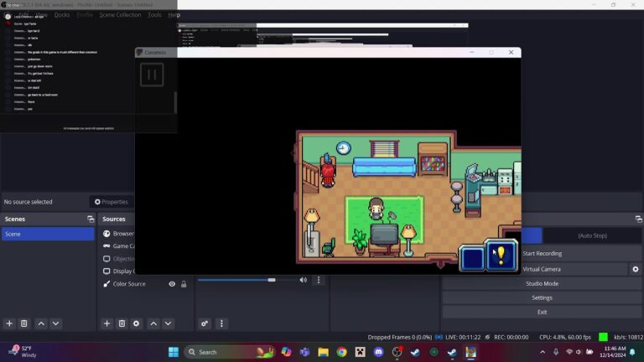Move source up in Sources dock
The height and width of the screenshot is (362, 644).
coord(153,323)
